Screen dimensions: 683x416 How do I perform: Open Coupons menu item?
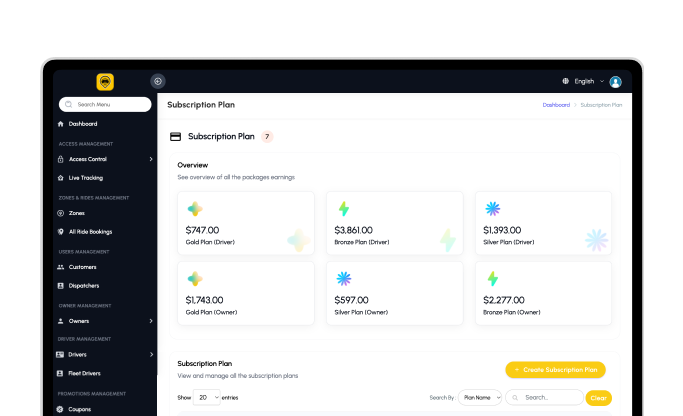pos(79,409)
